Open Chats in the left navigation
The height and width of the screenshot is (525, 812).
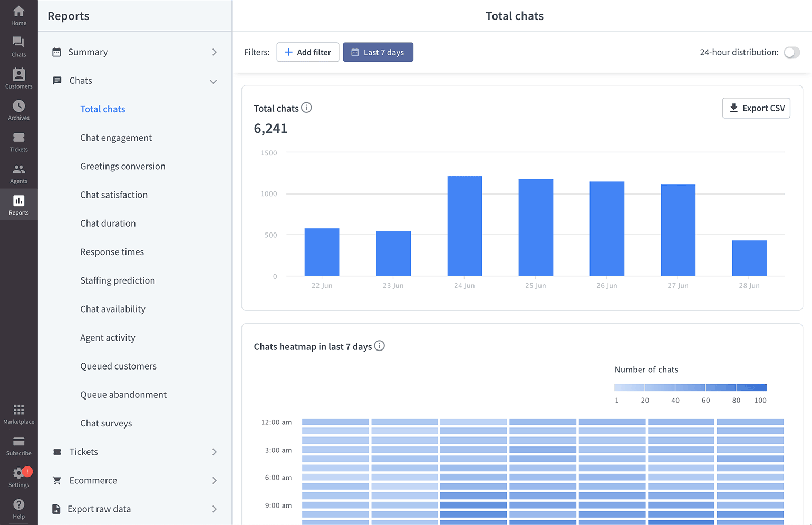[x=18, y=47]
